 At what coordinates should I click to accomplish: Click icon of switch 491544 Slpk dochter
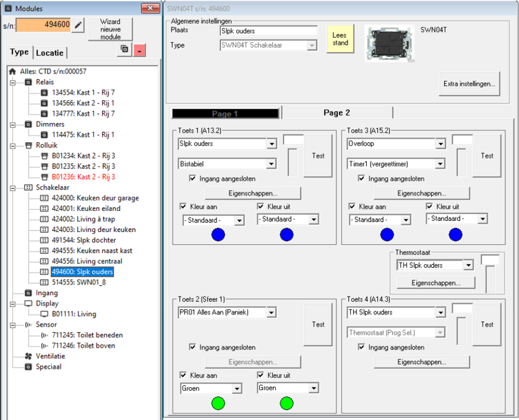(x=44, y=240)
